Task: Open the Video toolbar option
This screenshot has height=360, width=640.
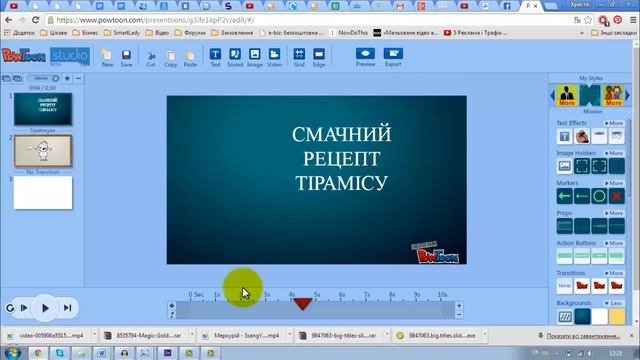Action: [274, 58]
